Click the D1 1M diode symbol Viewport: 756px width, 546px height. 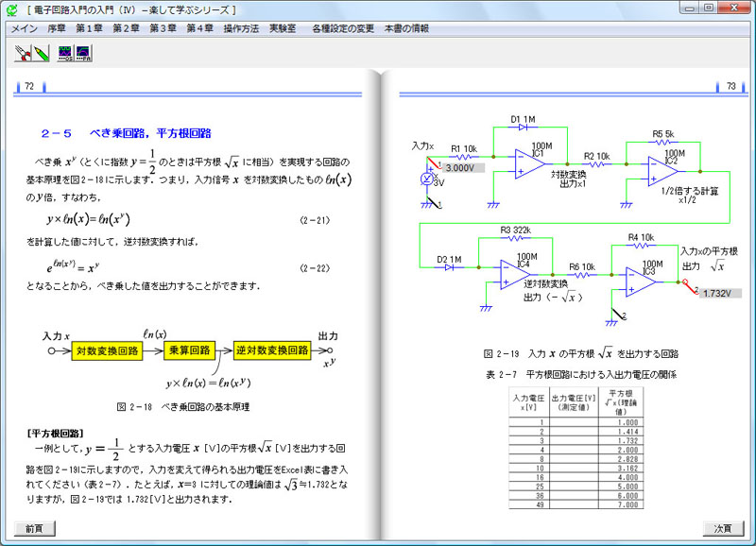pos(524,128)
